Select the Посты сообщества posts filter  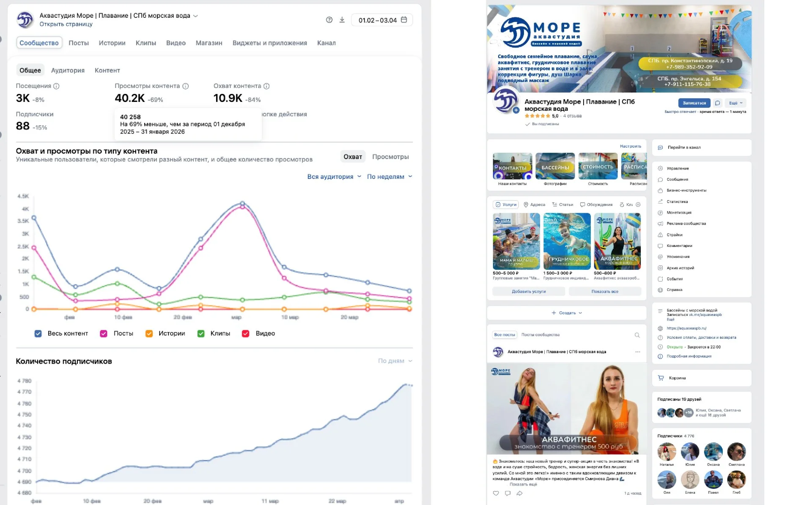coord(540,335)
